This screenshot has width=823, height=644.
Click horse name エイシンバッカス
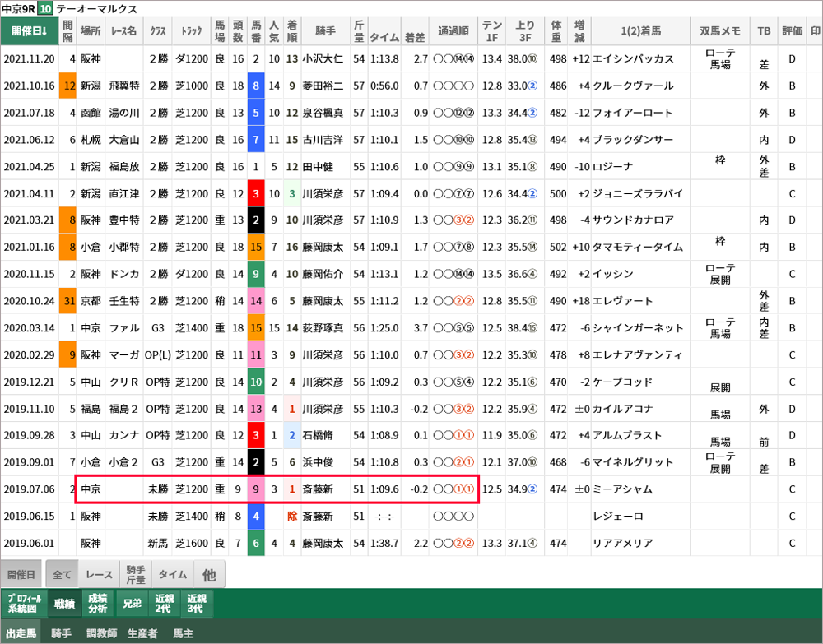tap(633, 59)
